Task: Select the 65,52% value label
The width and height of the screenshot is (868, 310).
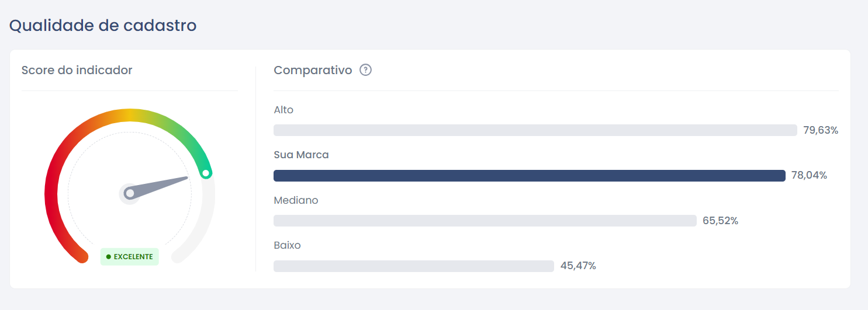Action: point(720,221)
